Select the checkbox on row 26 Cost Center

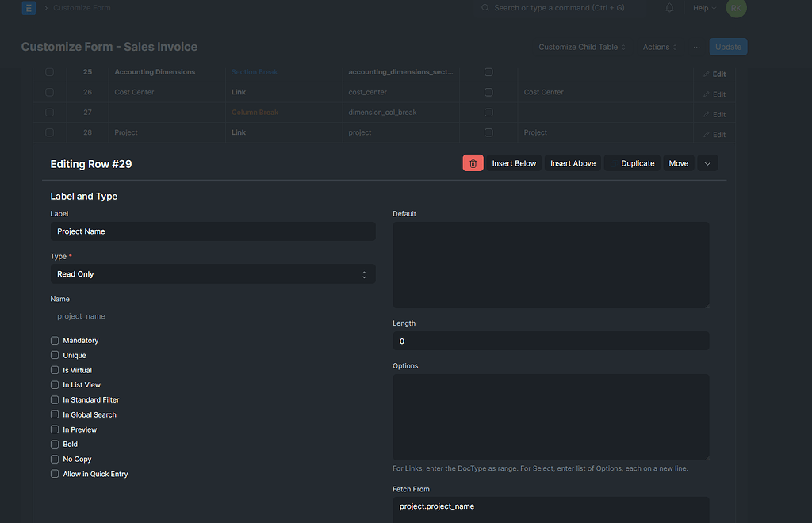coord(49,92)
